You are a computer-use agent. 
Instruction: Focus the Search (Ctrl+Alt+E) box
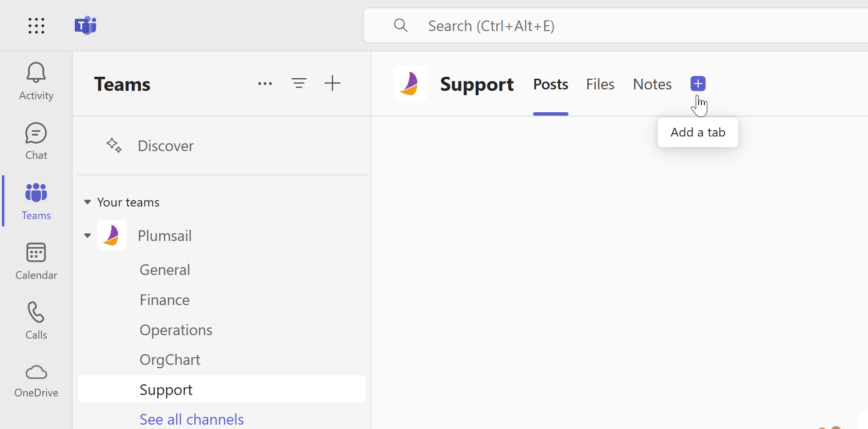616,25
